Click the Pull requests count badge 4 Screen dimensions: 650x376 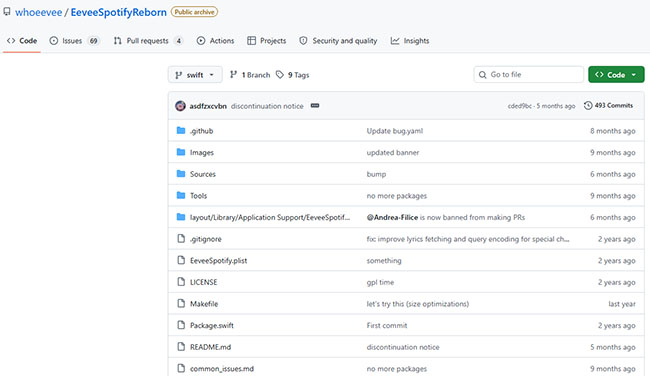[179, 41]
